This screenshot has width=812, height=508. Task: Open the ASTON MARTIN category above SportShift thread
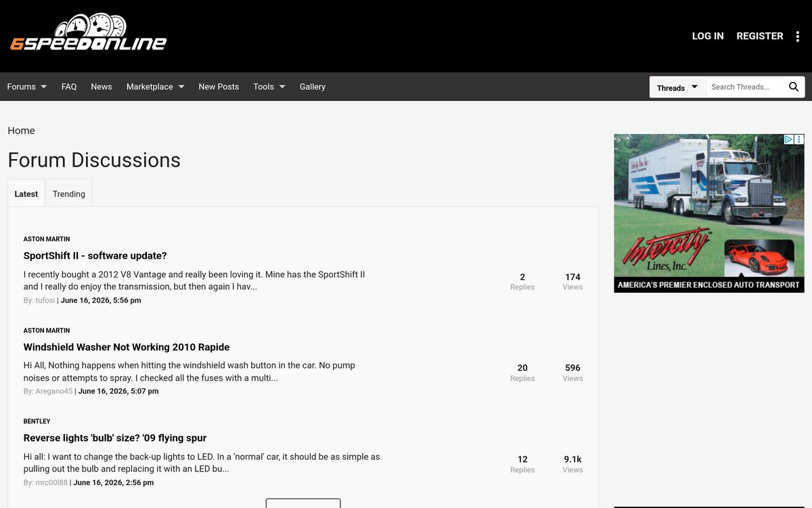[x=47, y=239]
